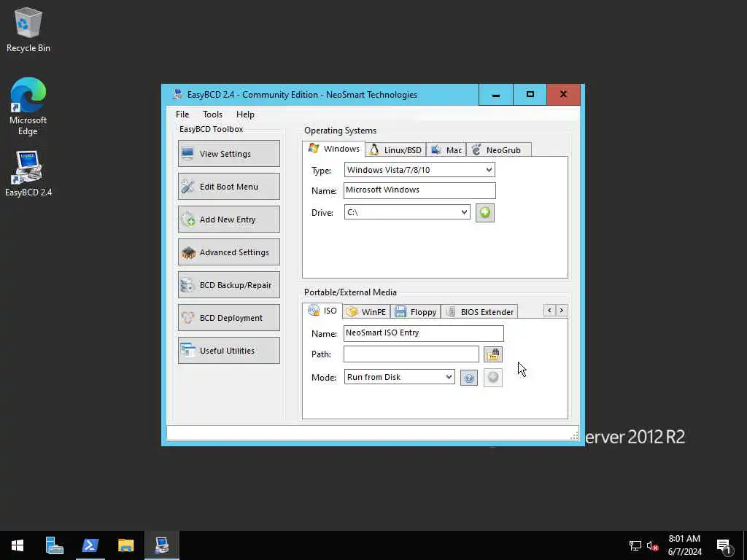Viewport: 747px width, 560px height.
Task: Open Useful Utilities
Action: [x=228, y=351]
